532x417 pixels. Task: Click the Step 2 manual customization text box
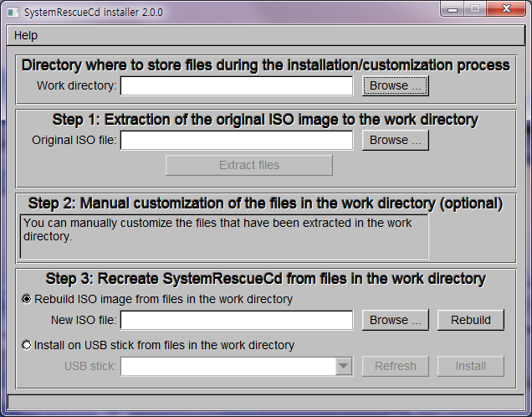point(224,237)
